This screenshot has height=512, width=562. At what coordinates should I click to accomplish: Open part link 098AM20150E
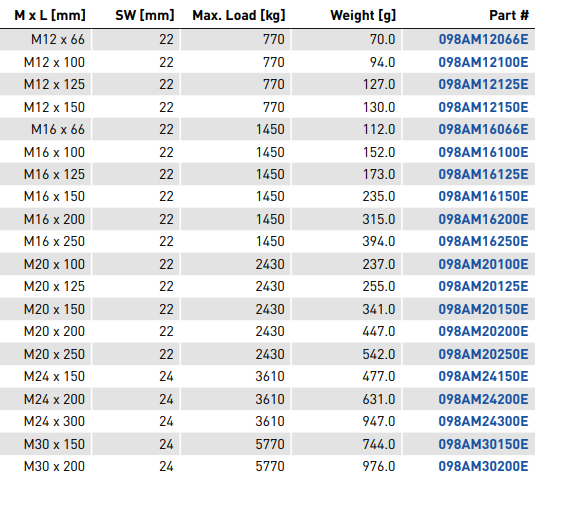[483, 309]
